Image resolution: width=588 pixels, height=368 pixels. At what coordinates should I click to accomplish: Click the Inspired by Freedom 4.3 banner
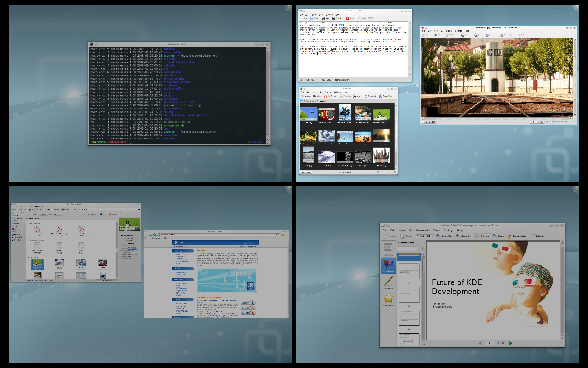227,281
